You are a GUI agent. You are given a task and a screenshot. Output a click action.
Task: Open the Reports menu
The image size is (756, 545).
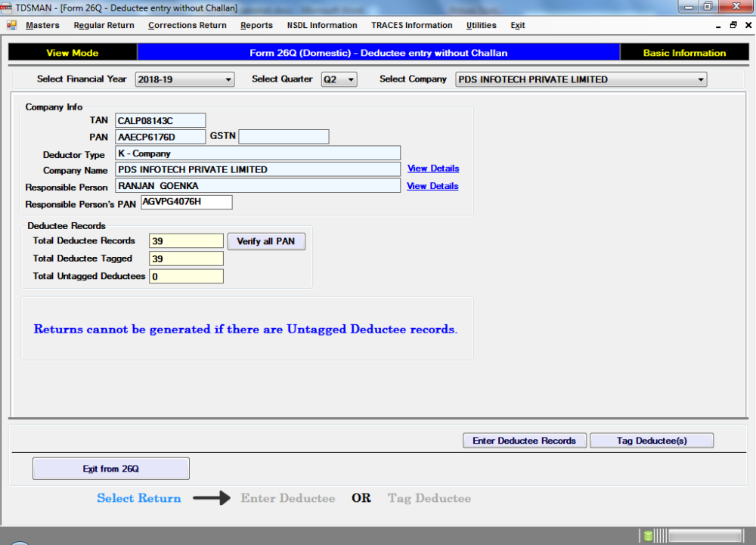click(x=256, y=25)
